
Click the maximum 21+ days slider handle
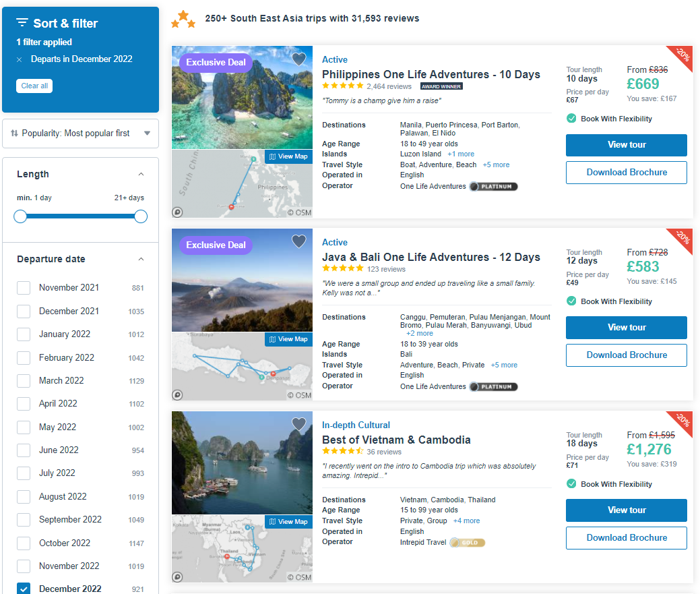(141, 216)
